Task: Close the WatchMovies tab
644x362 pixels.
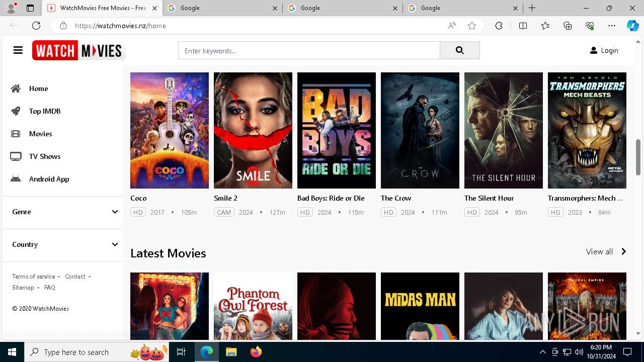Action: pos(154,8)
